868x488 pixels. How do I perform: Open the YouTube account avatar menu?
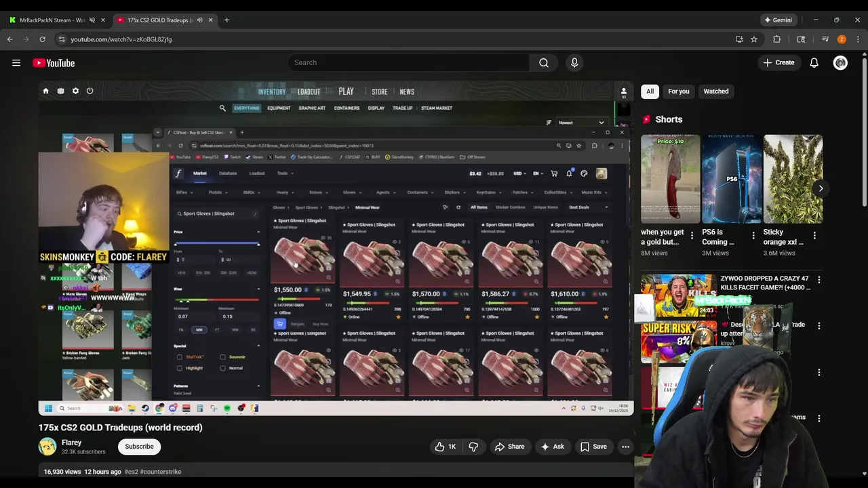pos(840,63)
